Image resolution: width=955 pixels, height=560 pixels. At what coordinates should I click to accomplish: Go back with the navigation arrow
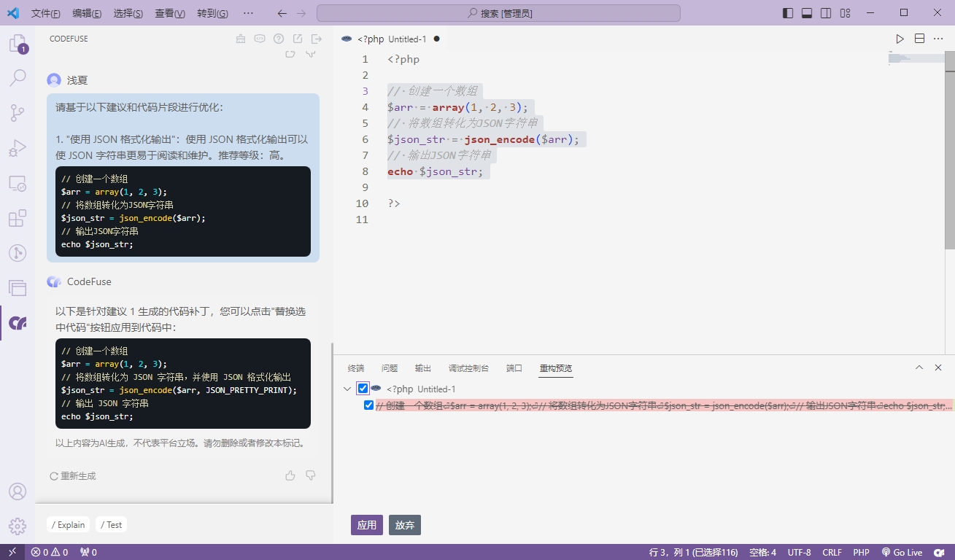pos(282,13)
